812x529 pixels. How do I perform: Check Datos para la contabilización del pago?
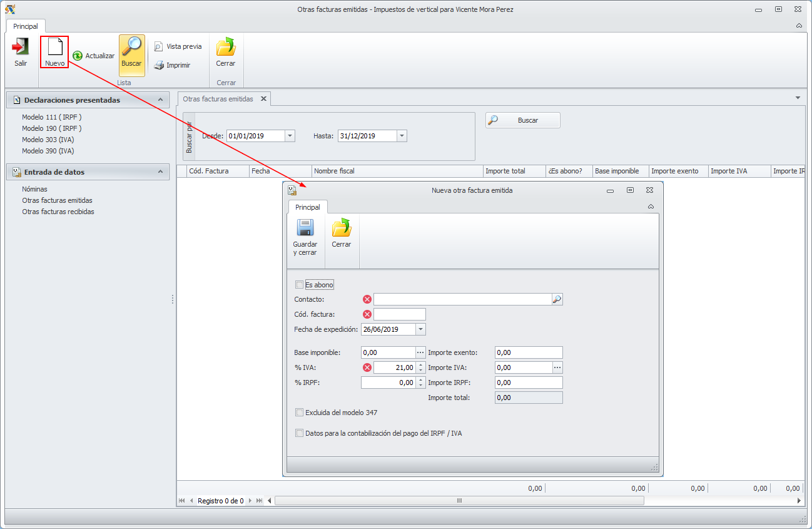coord(299,433)
